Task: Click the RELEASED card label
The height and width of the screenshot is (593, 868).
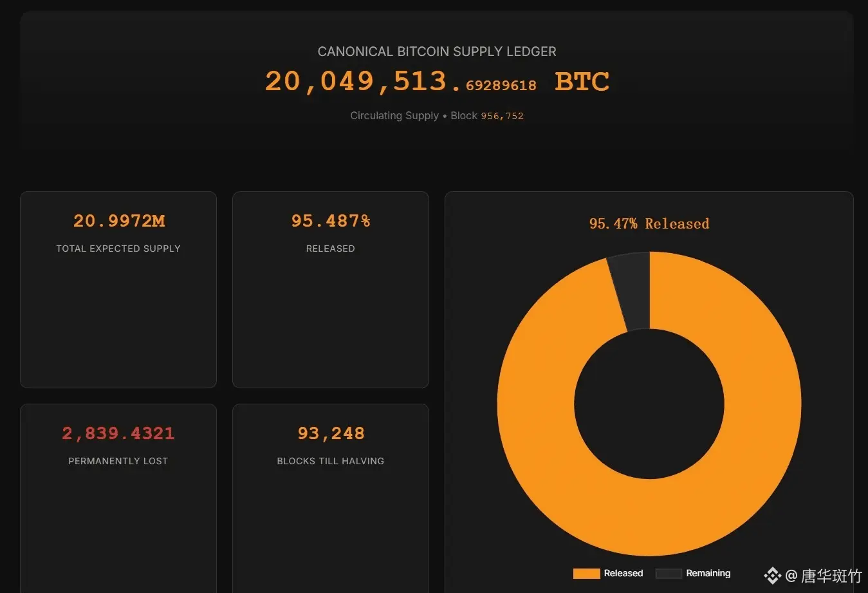Action: coord(331,249)
